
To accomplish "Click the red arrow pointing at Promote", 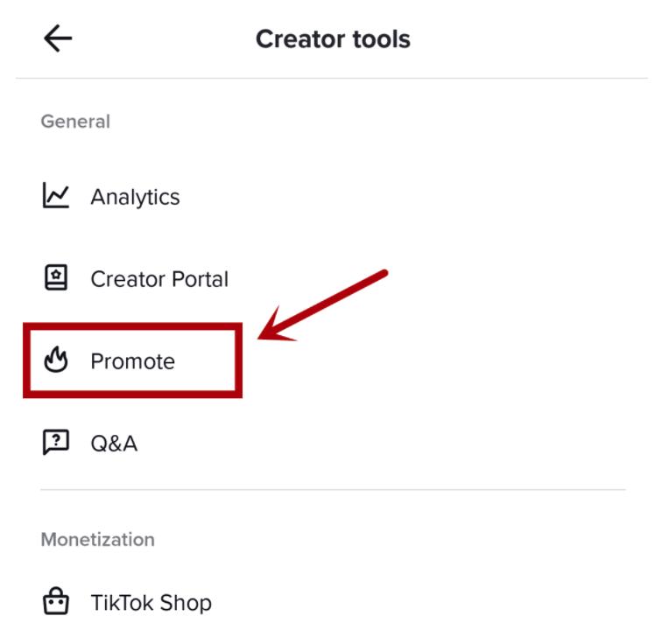I will (x=324, y=304).
